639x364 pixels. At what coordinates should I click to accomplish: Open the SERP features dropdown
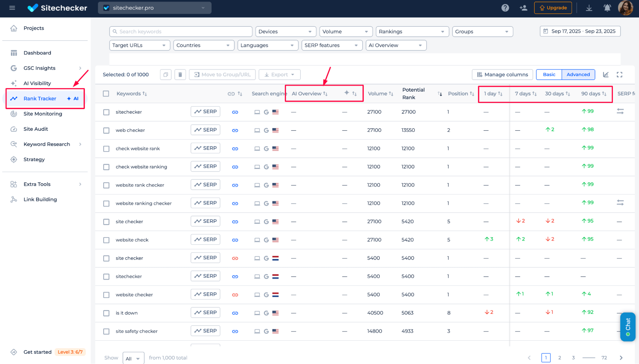[332, 45]
